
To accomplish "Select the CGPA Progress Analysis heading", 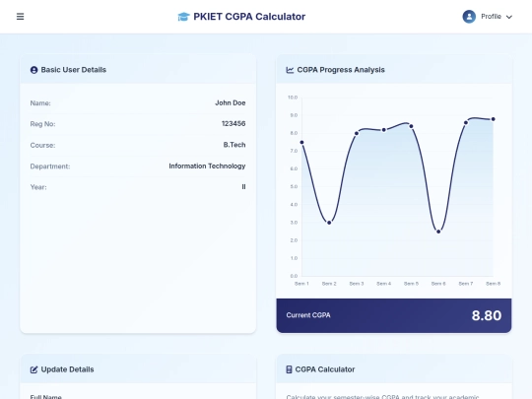I will (x=341, y=70).
